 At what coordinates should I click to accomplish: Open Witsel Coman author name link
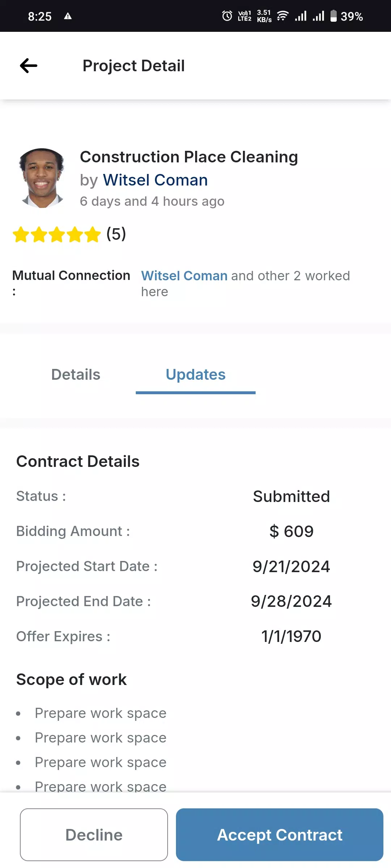[155, 180]
